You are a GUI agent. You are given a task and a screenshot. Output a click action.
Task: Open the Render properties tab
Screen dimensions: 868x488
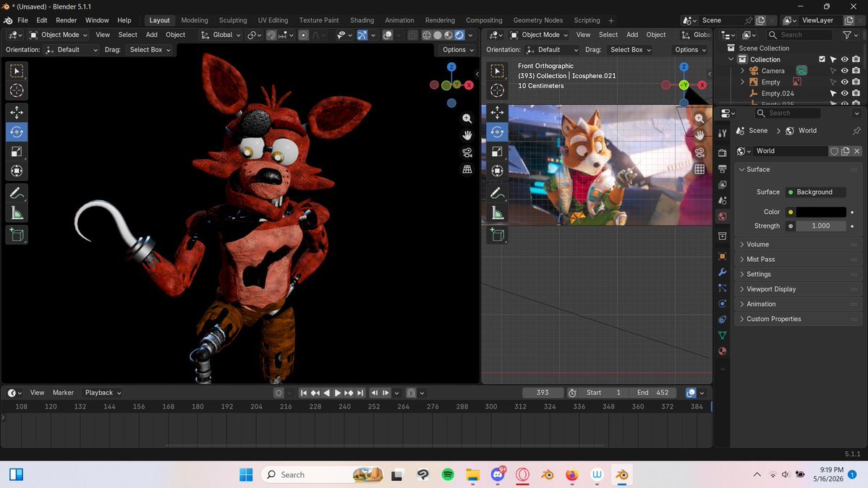[x=722, y=153]
